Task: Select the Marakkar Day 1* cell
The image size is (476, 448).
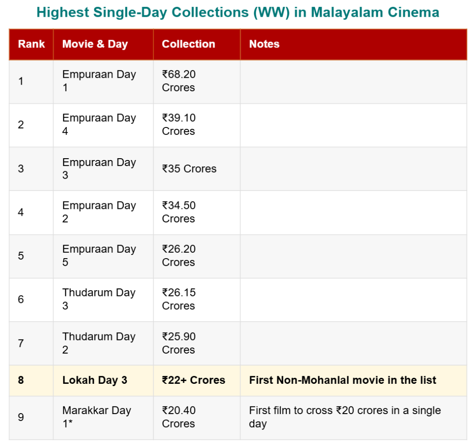Action: [x=97, y=417]
